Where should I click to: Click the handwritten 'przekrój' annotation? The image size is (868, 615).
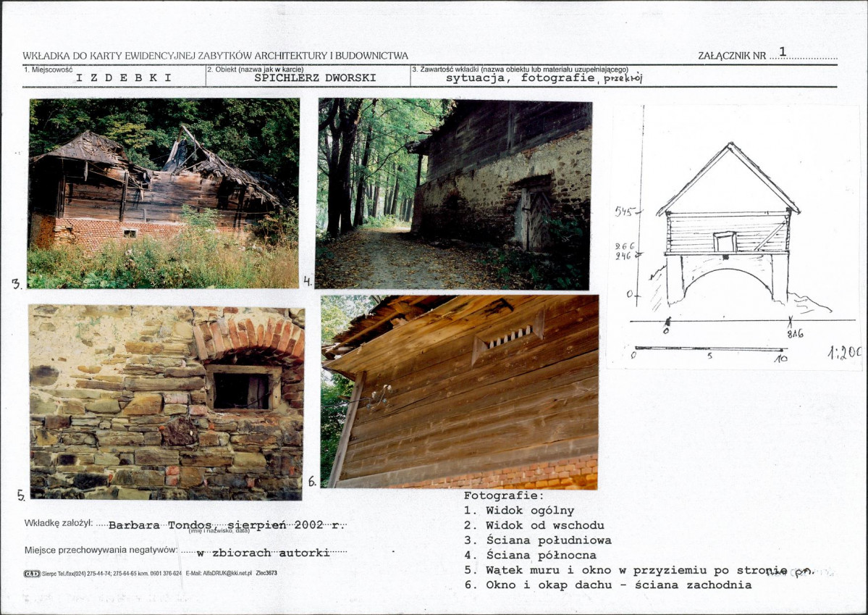click(x=622, y=79)
